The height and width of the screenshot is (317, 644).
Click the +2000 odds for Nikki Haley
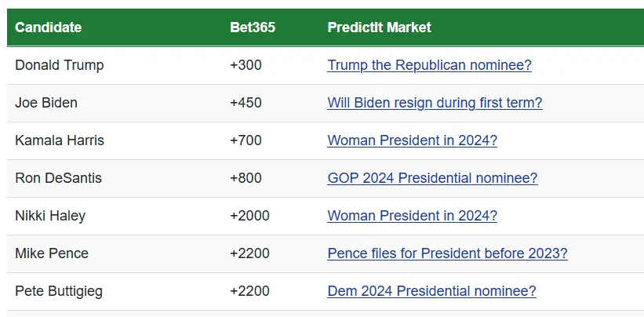pos(249,216)
